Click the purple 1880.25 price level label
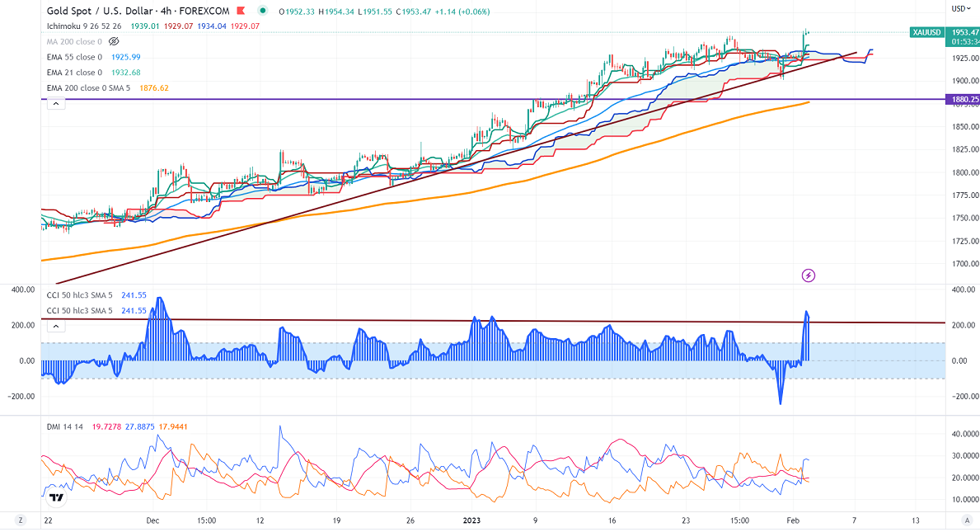The image size is (980, 532). (x=964, y=99)
